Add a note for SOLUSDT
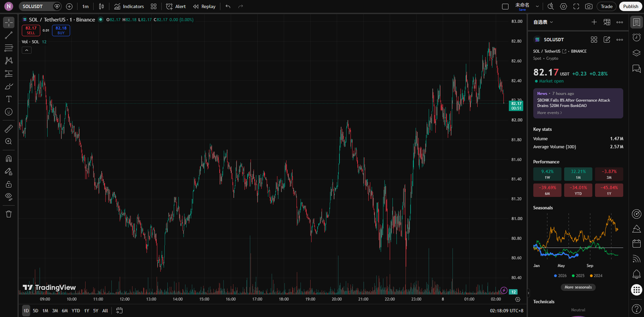 point(607,40)
